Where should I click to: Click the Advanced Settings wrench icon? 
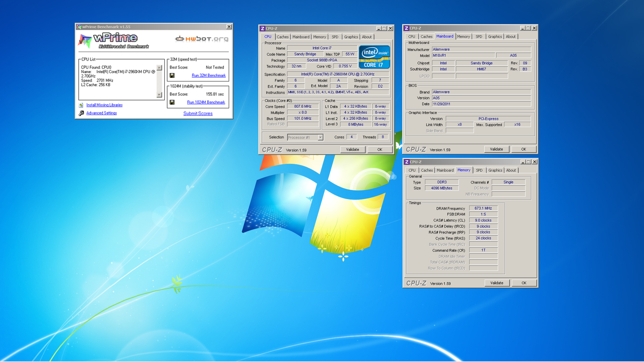coord(81,113)
